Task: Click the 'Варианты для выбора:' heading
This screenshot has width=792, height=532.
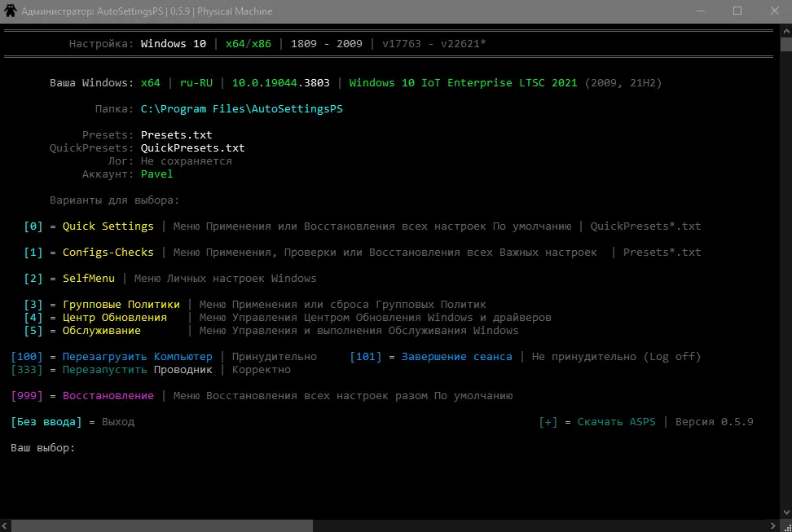Action: pyautogui.click(x=114, y=200)
